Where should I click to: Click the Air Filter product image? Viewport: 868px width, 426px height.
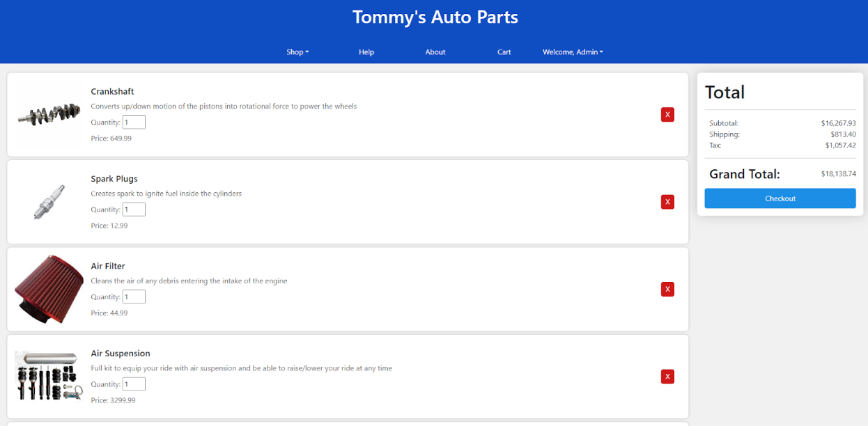[48, 289]
